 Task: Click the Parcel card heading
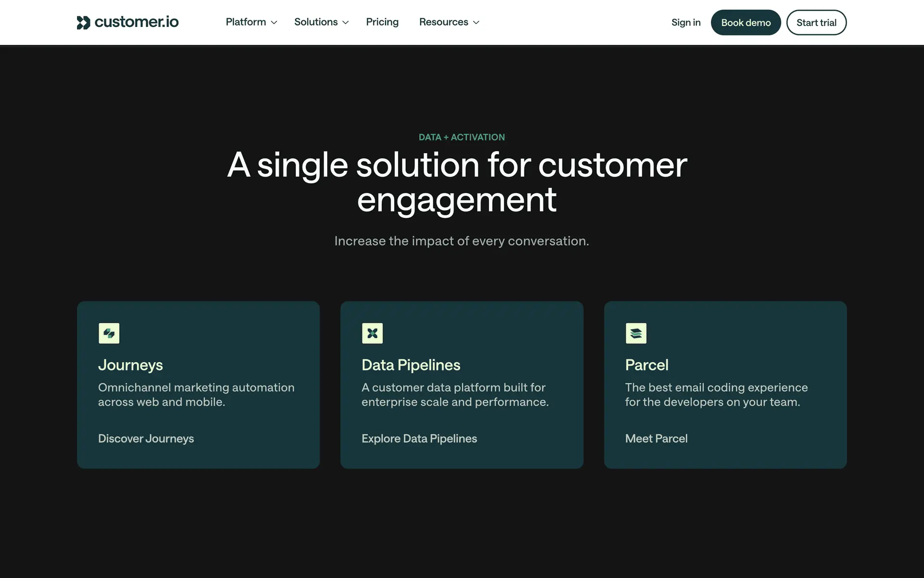pyautogui.click(x=646, y=365)
